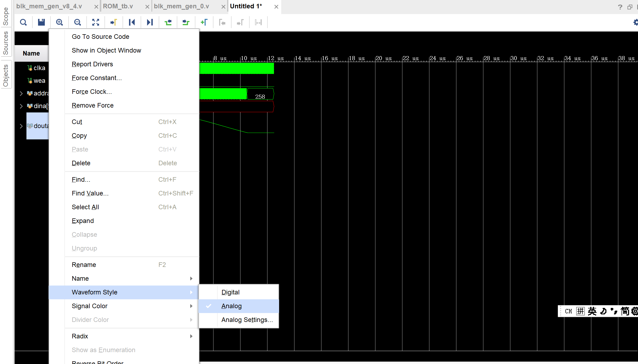
Task: Click the zoom in icon
Action: pos(59,22)
